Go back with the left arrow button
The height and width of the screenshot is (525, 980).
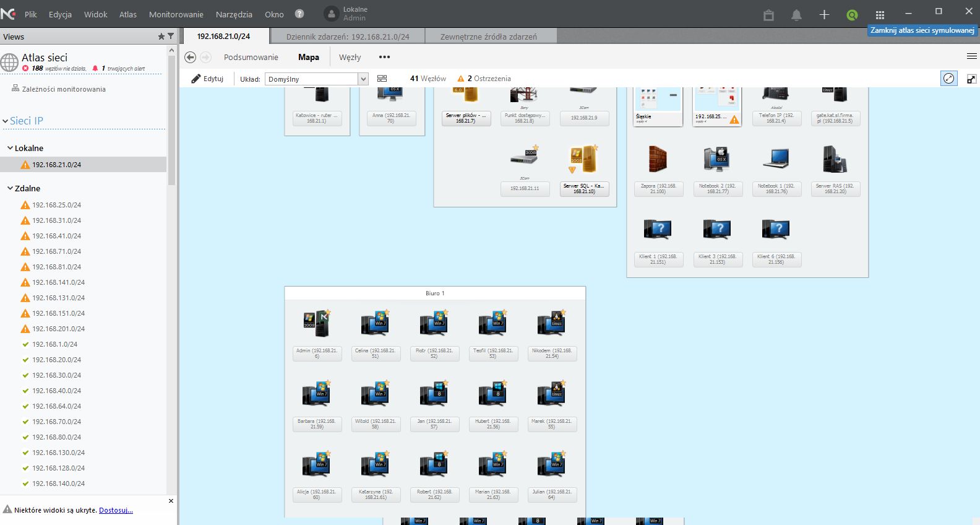click(x=191, y=57)
